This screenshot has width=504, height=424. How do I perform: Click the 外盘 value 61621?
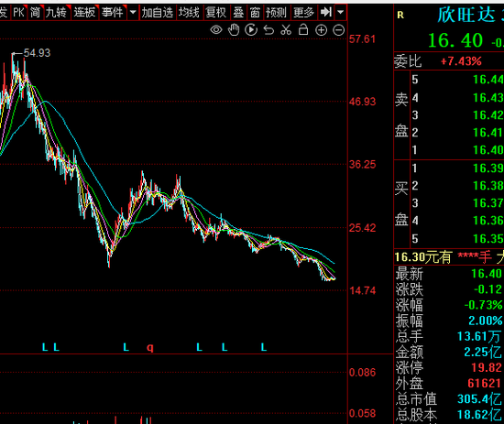(485, 383)
